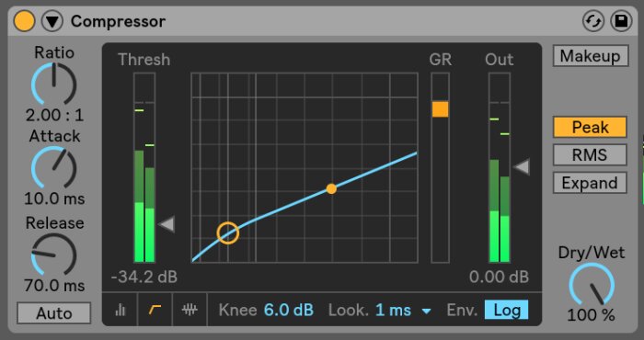This screenshot has width=644, height=340.
Task: Select Peak detection mode
Action: [590, 128]
